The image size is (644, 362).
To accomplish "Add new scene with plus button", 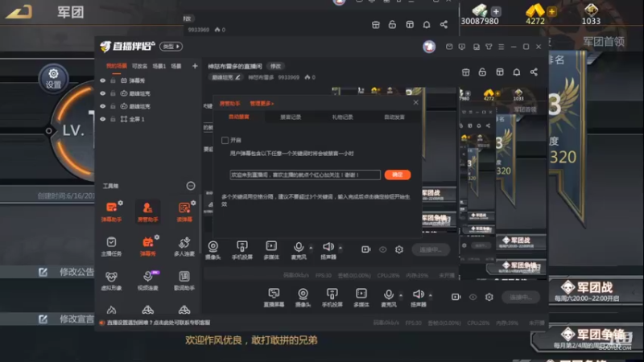I will (x=195, y=66).
